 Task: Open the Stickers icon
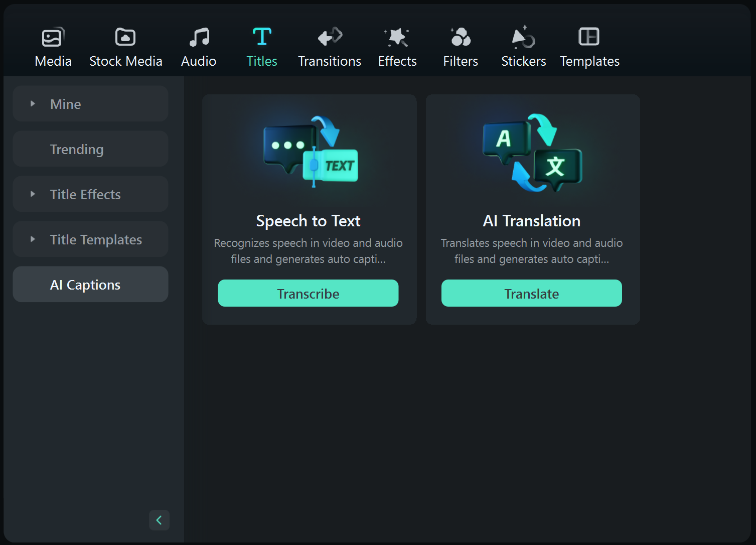point(523,38)
